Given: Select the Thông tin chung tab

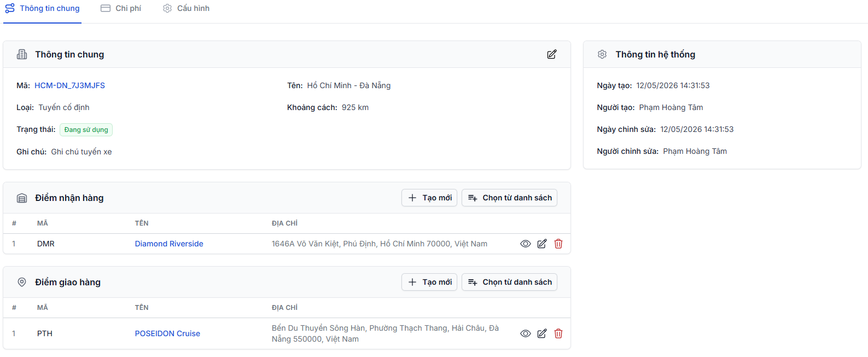Looking at the screenshot, I should (43, 8).
